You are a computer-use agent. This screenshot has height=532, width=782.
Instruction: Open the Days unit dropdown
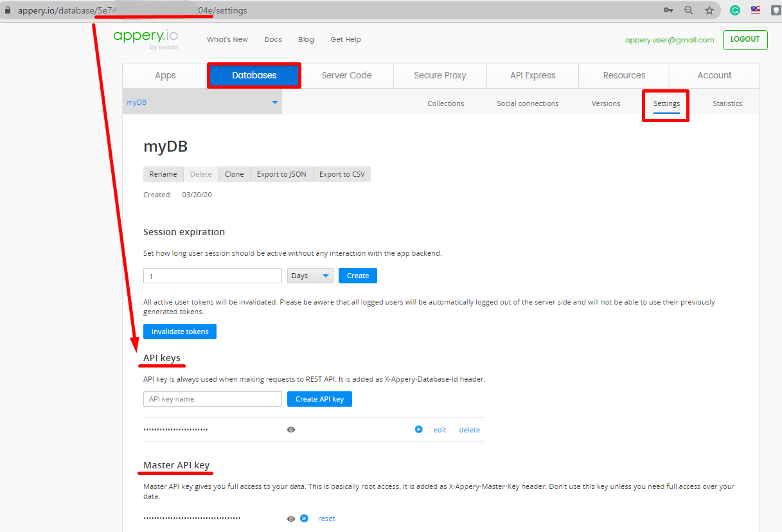click(x=310, y=276)
